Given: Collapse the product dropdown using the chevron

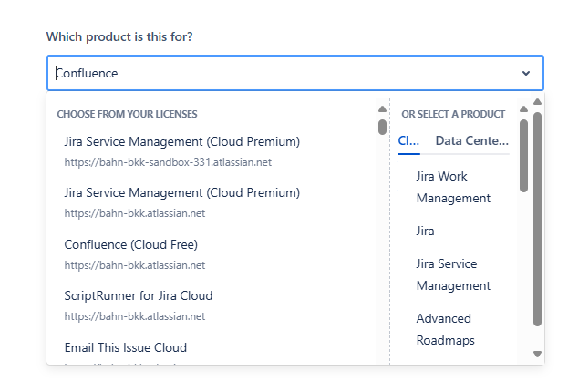Looking at the screenshot, I should tap(526, 73).
